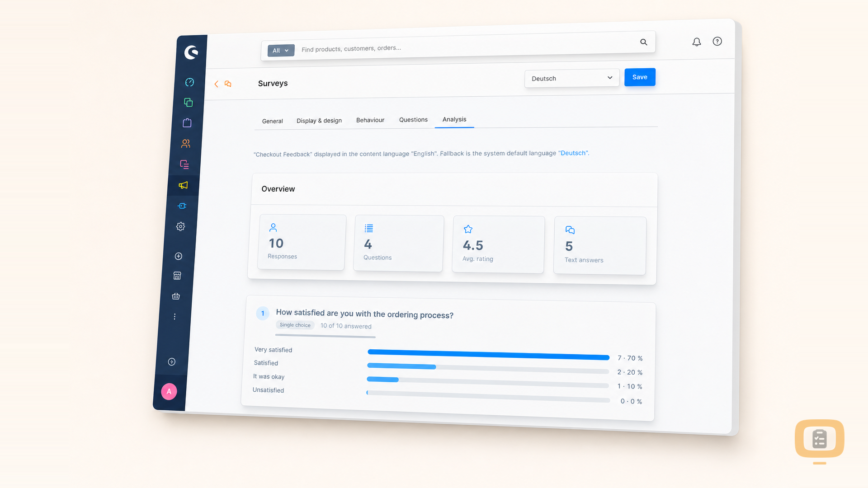Viewport: 868px width, 488px height.
Task: Switch to the Behaviour tab
Action: point(370,120)
